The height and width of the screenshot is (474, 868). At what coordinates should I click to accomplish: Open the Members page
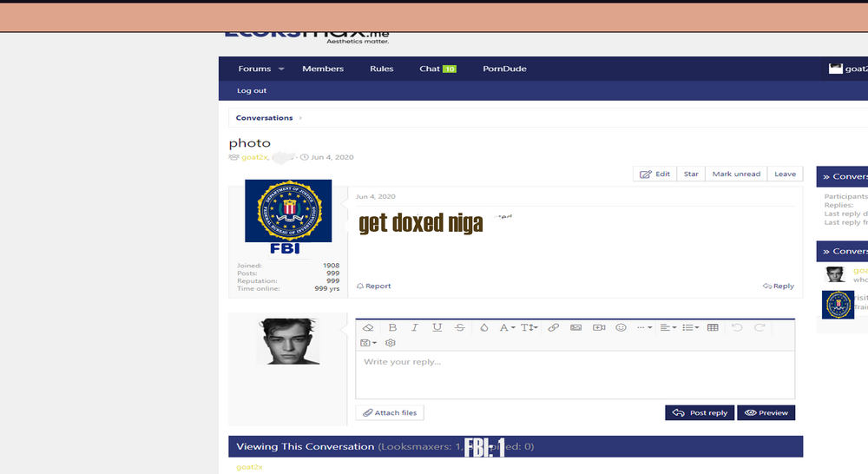(x=323, y=69)
